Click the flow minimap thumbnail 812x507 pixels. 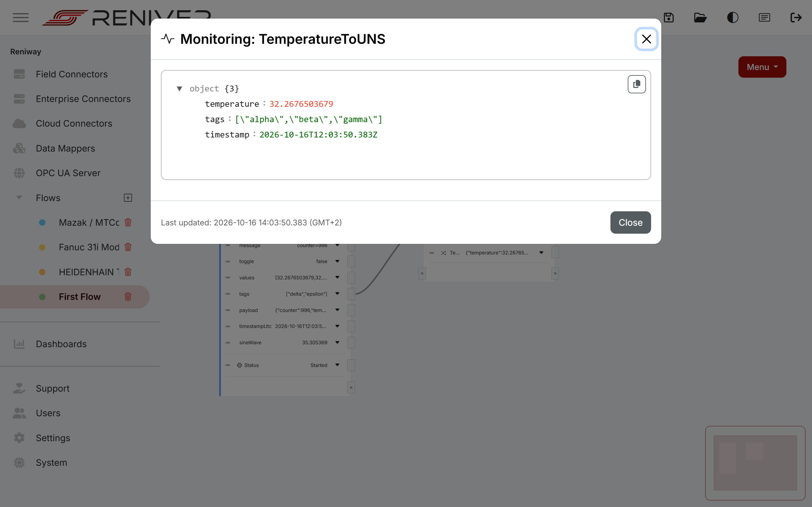755,463
